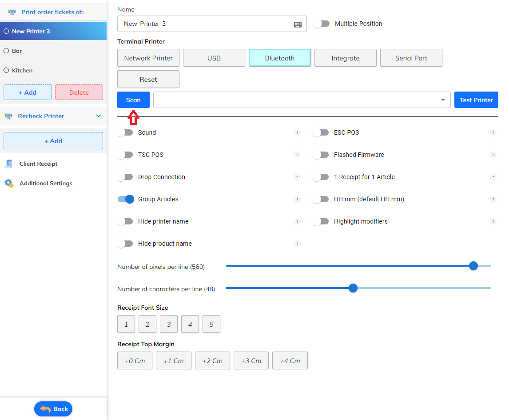509x420 pixels.
Task: Set top margin to +2 Cm
Action: click(x=213, y=360)
